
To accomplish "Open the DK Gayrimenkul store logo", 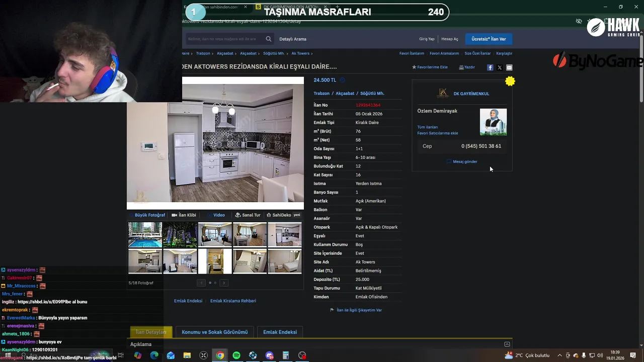I will [443, 93].
